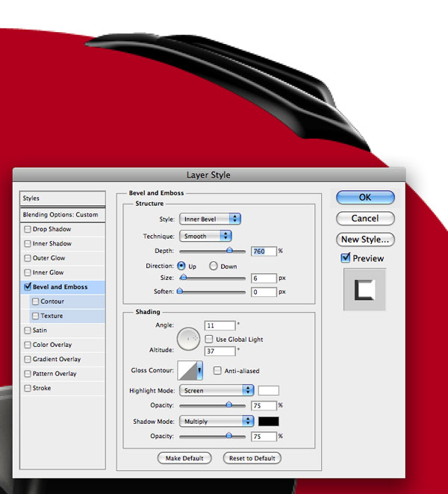The image size is (448, 494).
Task: Enable the Color Overlay checkbox
Action: point(28,345)
